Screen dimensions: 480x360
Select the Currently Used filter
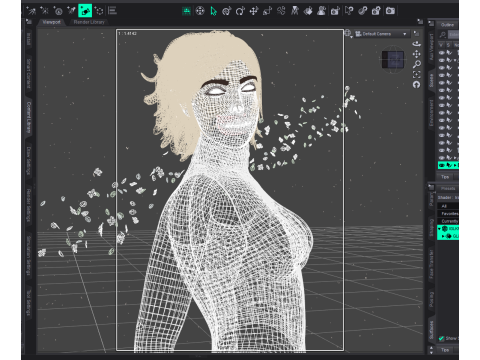coord(448,221)
